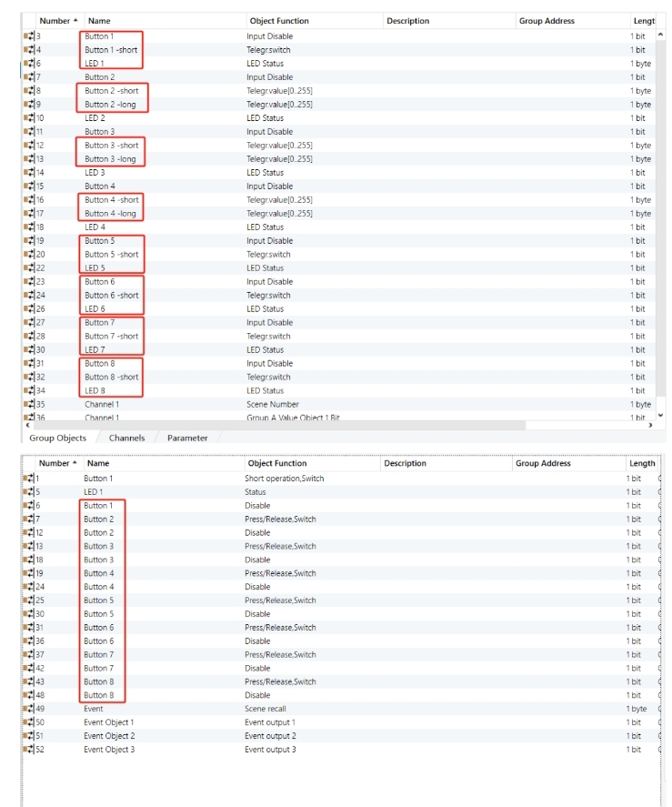The image size is (672, 807).
Task: Click the icon of LED 1 Status row
Action: pos(26,492)
